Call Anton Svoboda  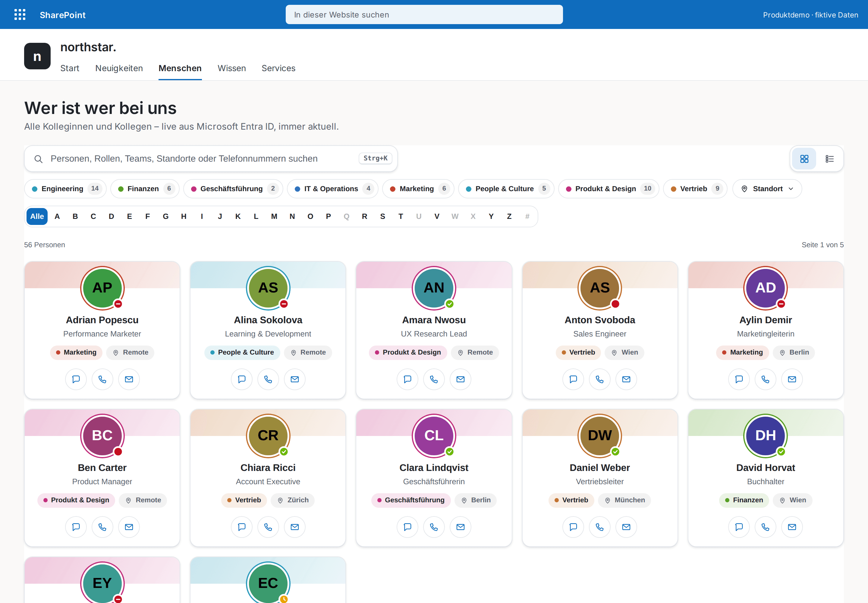(600, 379)
